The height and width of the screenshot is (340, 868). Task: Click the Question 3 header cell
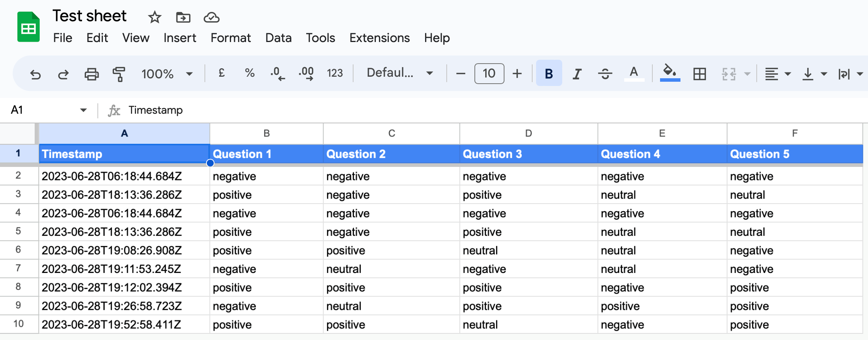(528, 154)
